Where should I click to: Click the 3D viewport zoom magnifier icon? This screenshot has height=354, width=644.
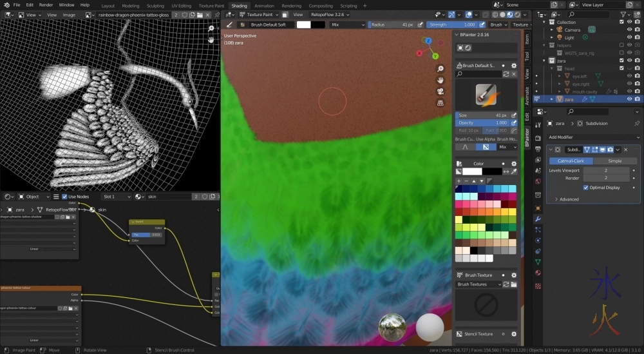coord(440,69)
